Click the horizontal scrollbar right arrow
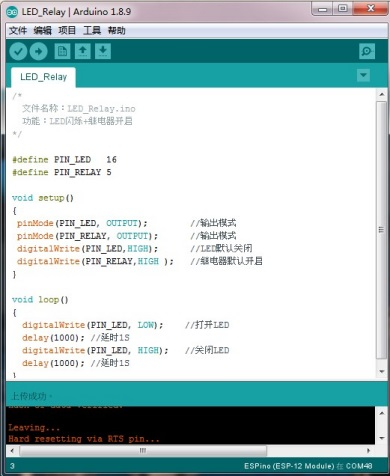The image size is (390, 476). click(x=368, y=451)
